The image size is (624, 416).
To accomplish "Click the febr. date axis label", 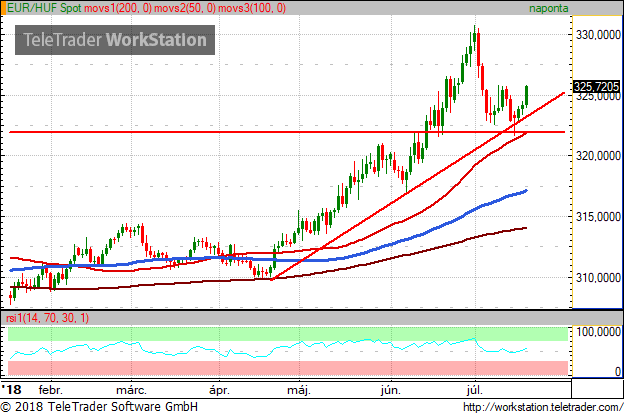I will tap(51, 390).
